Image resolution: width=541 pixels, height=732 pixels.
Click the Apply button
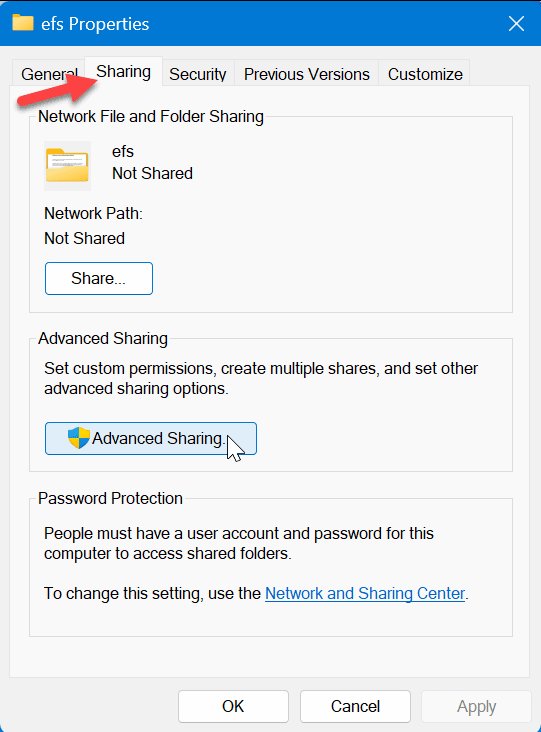(x=476, y=706)
